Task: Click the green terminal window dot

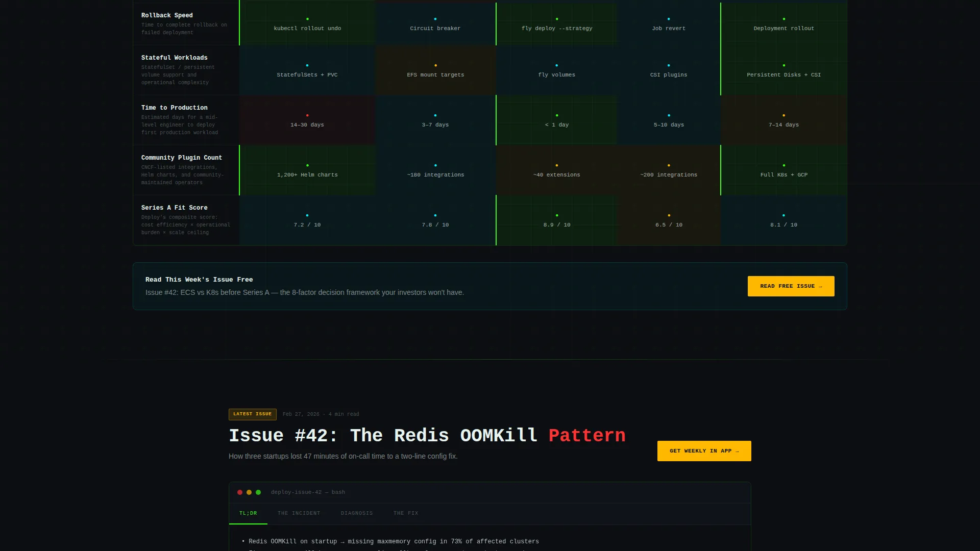Action: 258,492
